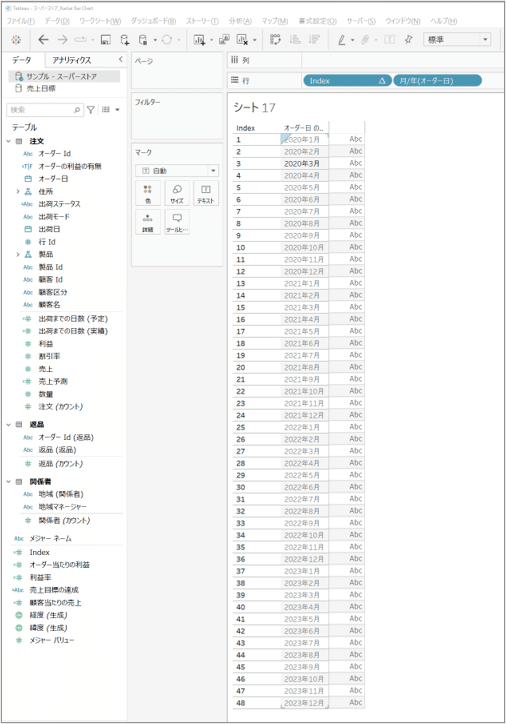The image size is (506, 724).
Task: Click the Fix axes pin icon
Action: pyautogui.click(x=408, y=40)
